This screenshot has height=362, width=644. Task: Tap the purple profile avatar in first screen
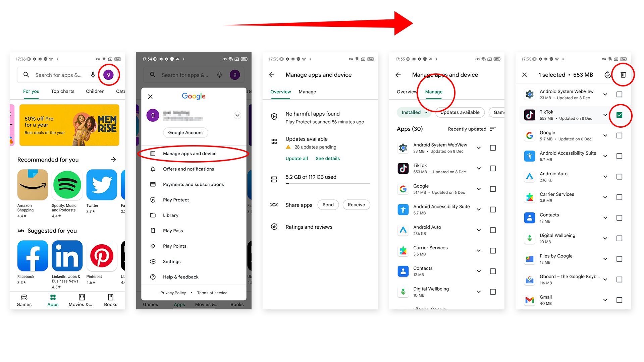(x=108, y=75)
